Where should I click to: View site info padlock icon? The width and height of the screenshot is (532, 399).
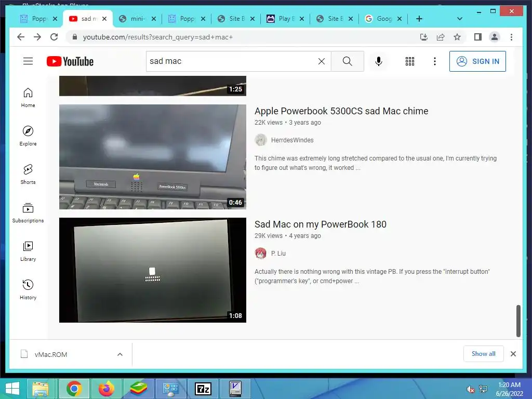tap(75, 37)
